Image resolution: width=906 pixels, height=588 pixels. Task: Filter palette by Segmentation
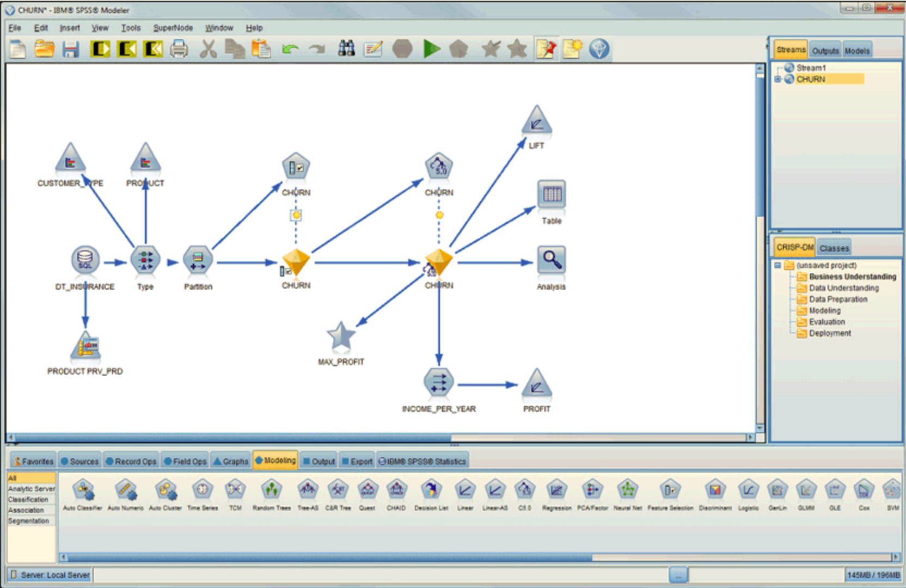(31, 521)
